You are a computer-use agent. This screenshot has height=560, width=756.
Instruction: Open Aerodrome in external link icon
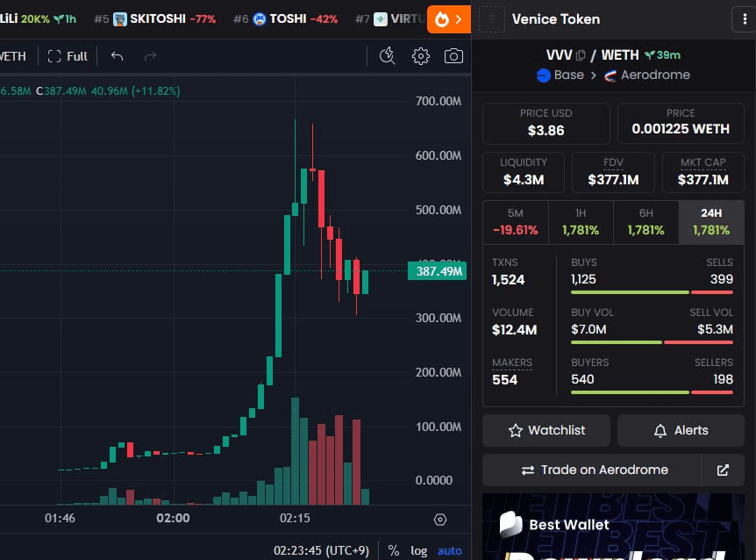[723, 470]
